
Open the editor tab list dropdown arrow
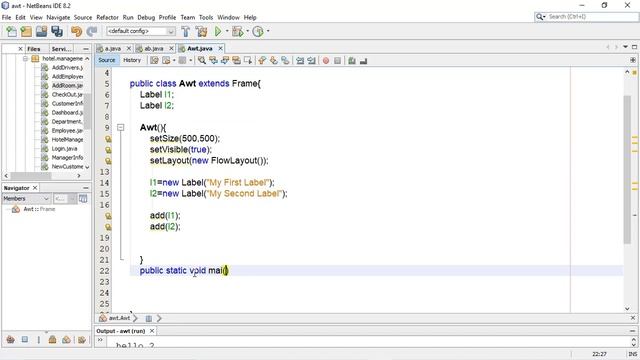coord(625,47)
